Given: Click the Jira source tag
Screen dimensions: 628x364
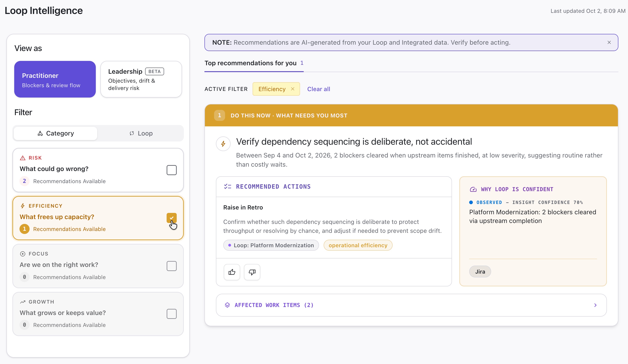Looking at the screenshot, I should [480, 272].
